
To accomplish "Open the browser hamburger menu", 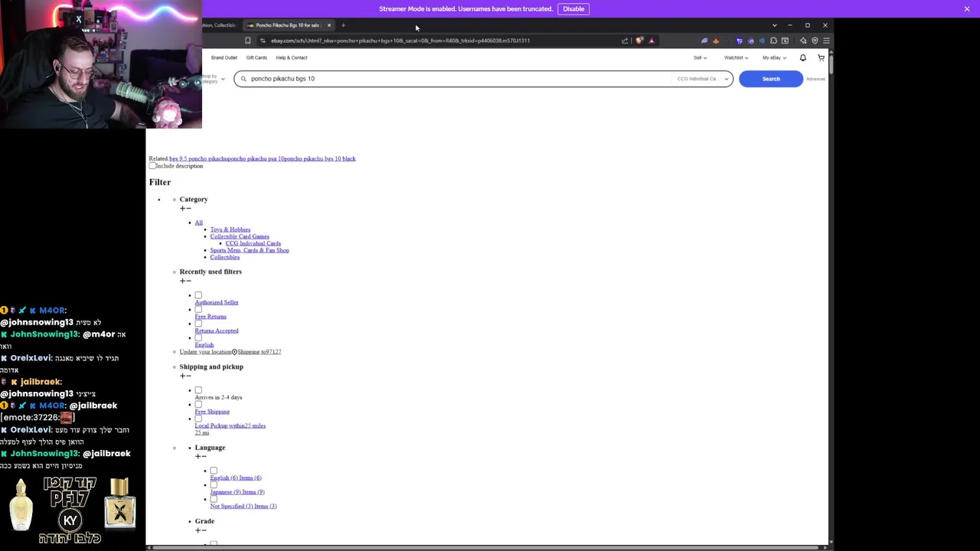I will coord(825,41).
